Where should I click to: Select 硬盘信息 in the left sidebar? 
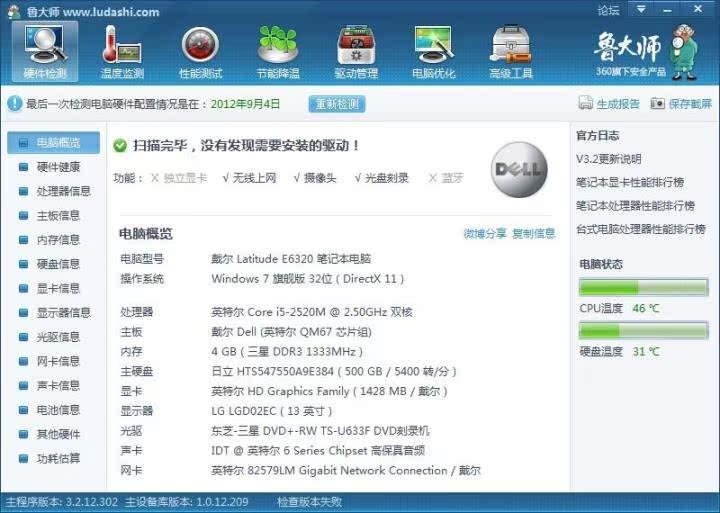click(58, 264)
